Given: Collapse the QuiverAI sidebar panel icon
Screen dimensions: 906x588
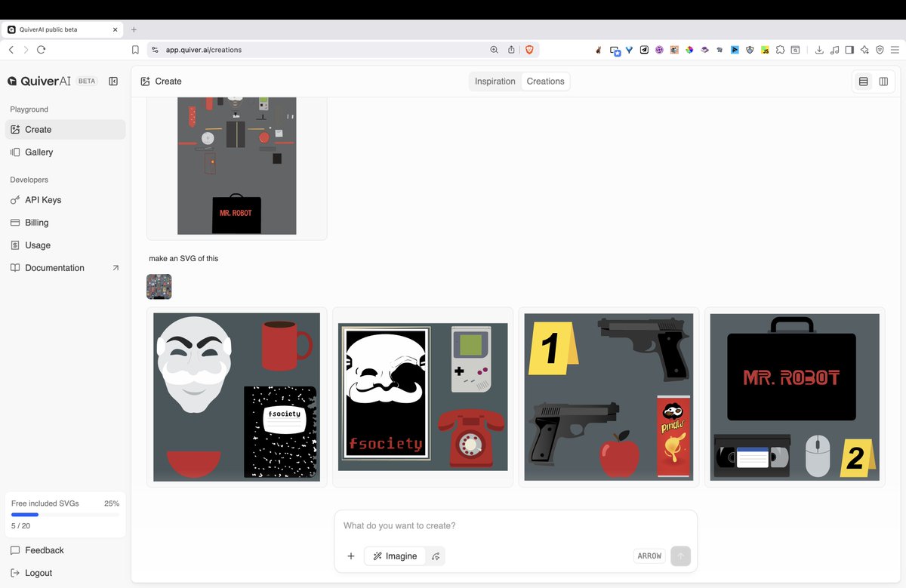Looking at the screenshot, I should pos(113,81).
